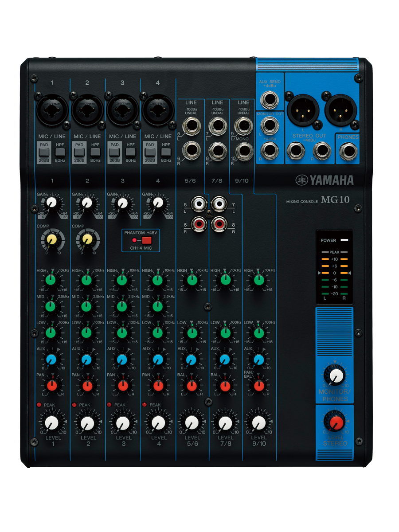Image resolution: width=399 pixels, height=532 pixels.
Task: Select the channel 9/10 HIGH EQ knob
Action: coord(259,280)
